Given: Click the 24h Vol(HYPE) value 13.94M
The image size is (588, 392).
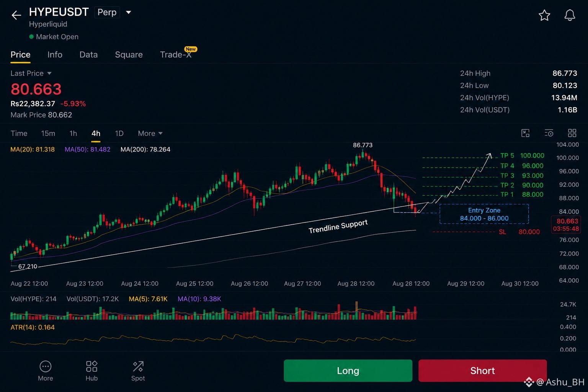Looking at the screenshot, I should click(564, 98).
